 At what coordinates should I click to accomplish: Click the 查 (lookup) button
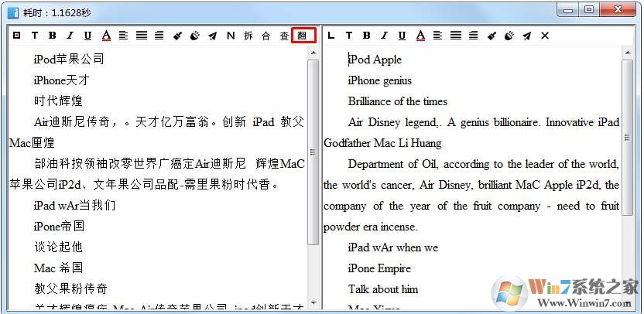coord(284,36)
